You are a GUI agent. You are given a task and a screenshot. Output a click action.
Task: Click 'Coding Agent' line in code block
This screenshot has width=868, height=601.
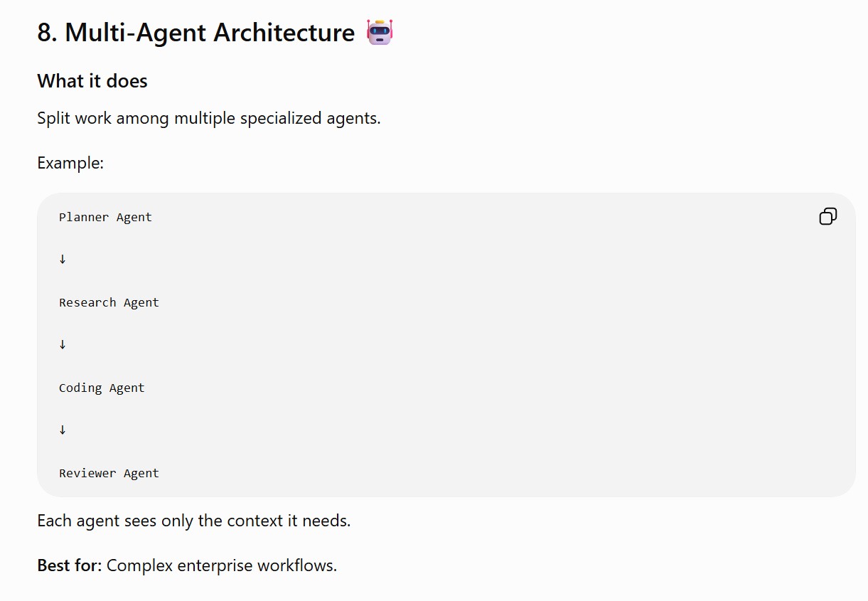[x=102, y=388]
